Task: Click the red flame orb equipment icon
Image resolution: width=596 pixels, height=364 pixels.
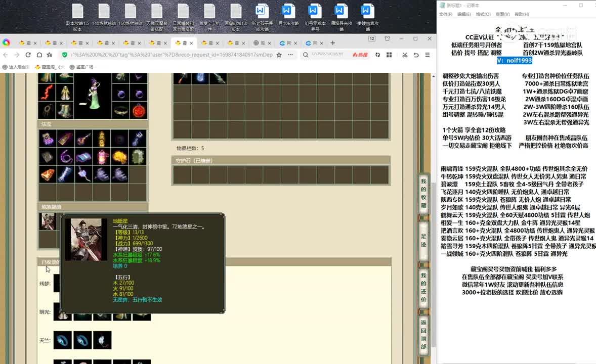Action: 139,111
